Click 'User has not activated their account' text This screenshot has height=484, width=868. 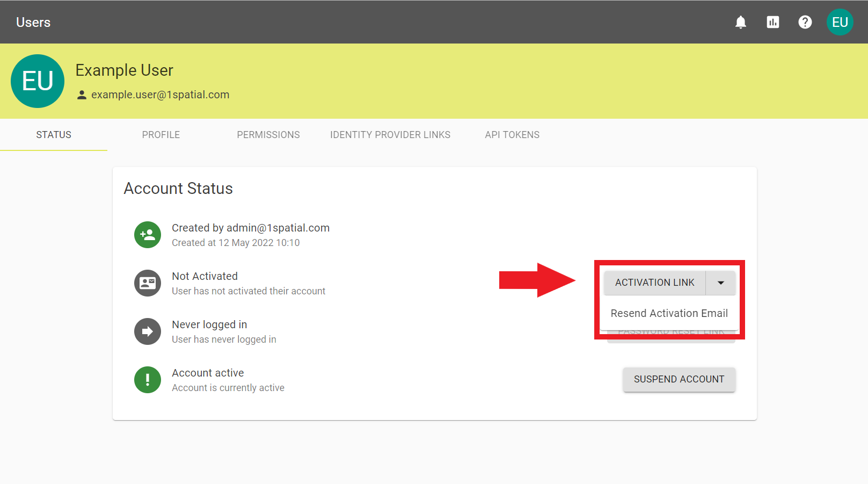[x=249, y=291]
